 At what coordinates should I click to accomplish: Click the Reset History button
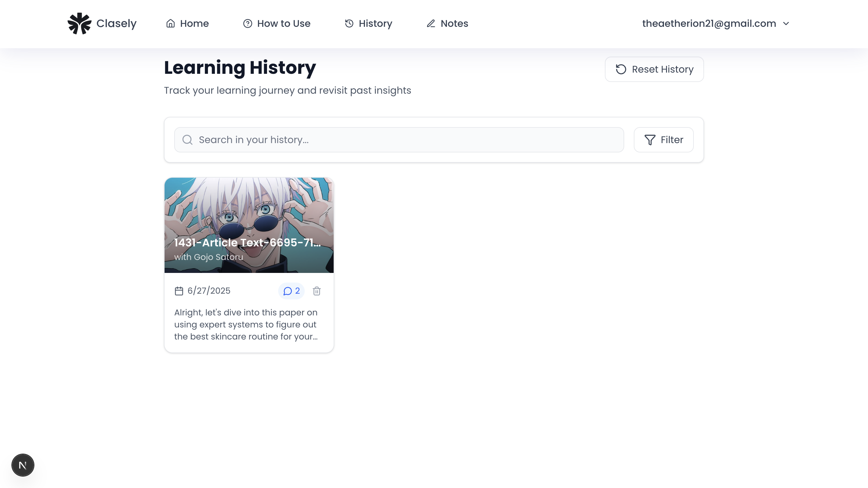coord(654,69)
